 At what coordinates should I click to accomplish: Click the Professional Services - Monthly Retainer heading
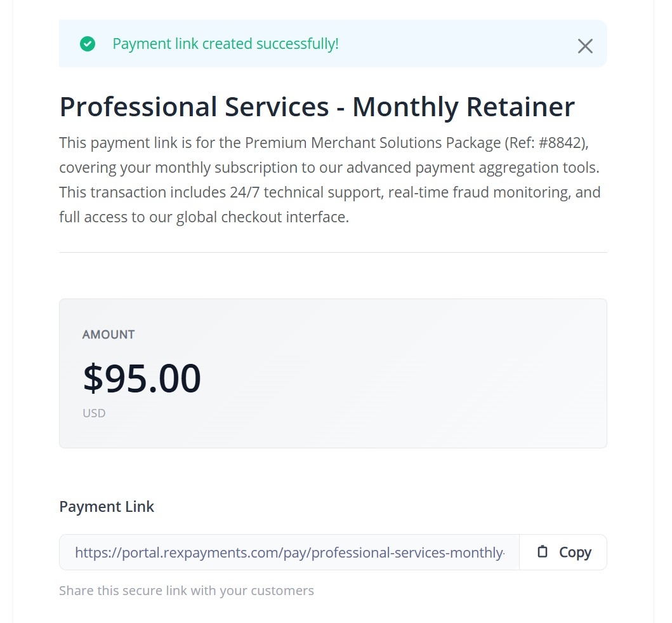tap(317, 107)
